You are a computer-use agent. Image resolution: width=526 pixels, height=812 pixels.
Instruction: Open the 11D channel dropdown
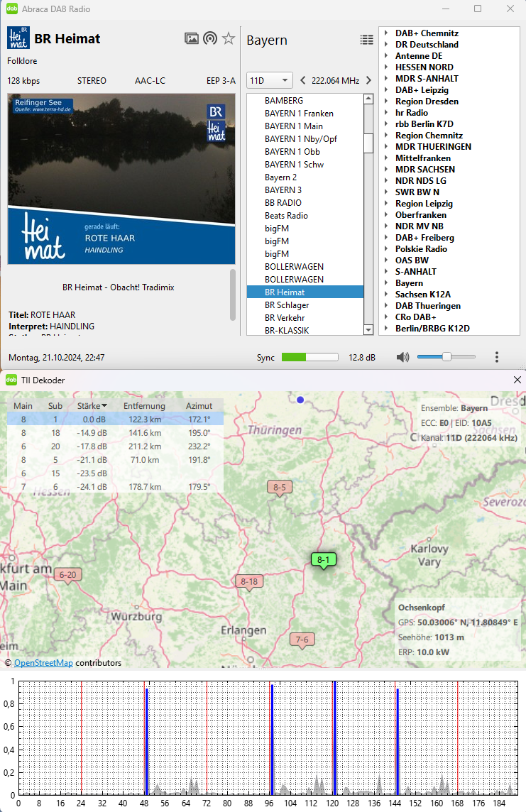269,80
